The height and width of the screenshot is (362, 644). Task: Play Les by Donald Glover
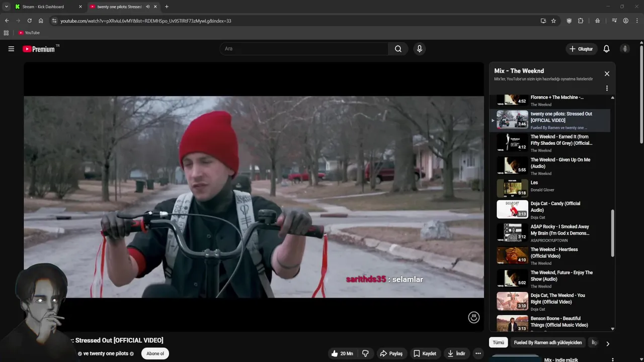point(551,189)
